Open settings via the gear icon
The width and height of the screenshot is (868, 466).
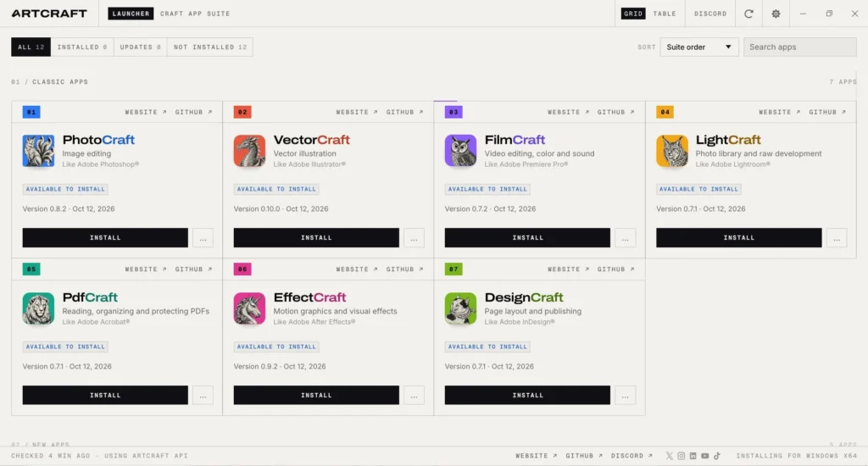tap(776, 14)
